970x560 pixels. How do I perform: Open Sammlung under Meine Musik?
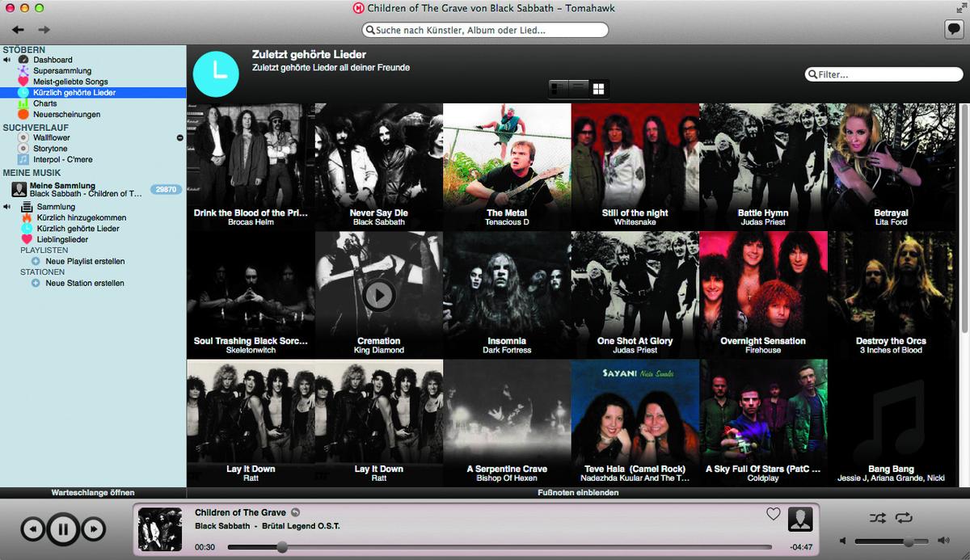(x=56, y=207)
